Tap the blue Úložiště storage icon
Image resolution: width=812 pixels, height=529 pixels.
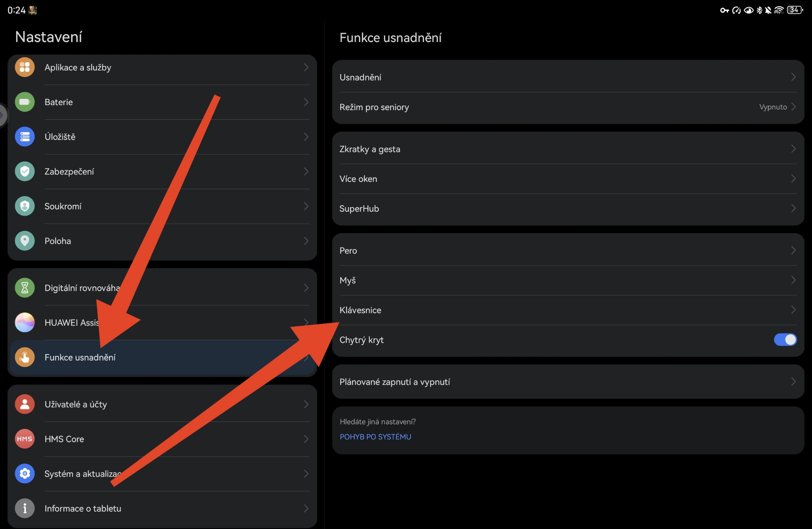pos(25,137)
